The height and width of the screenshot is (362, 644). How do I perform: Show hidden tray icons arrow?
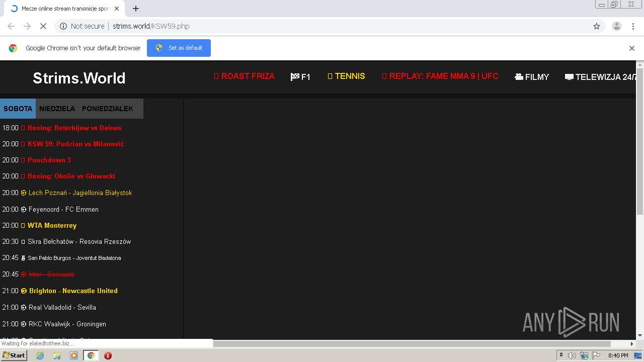[561, 355]
